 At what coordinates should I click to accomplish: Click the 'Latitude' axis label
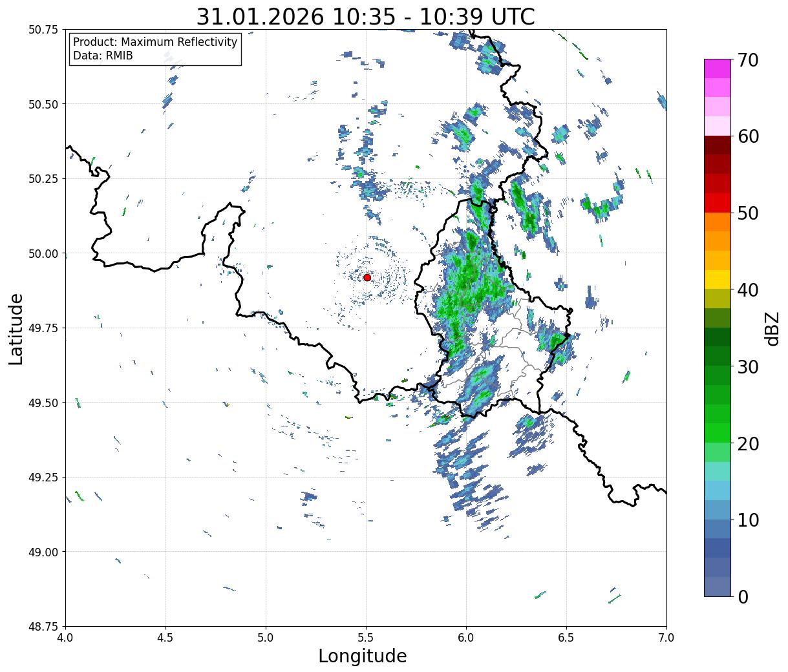click(16, 329)
